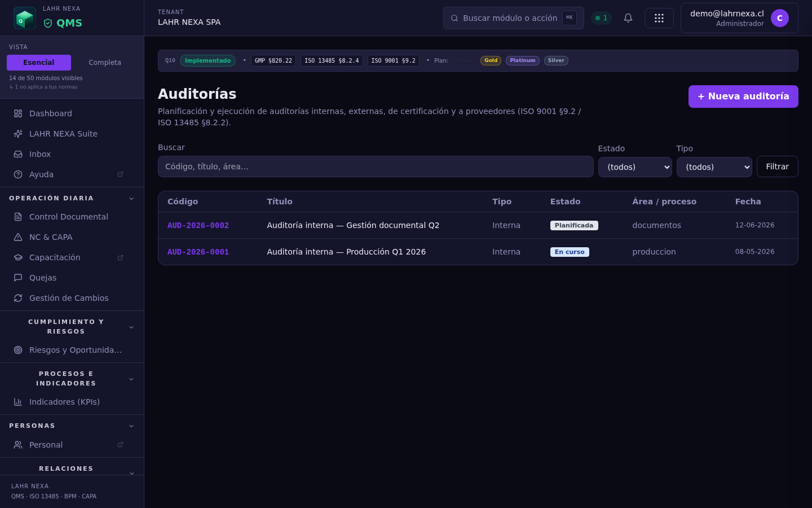The height and width of the screenshot is (508, 812).
Task: Click the NC & CAPA warning icon
Action: [x=18, y=237]
